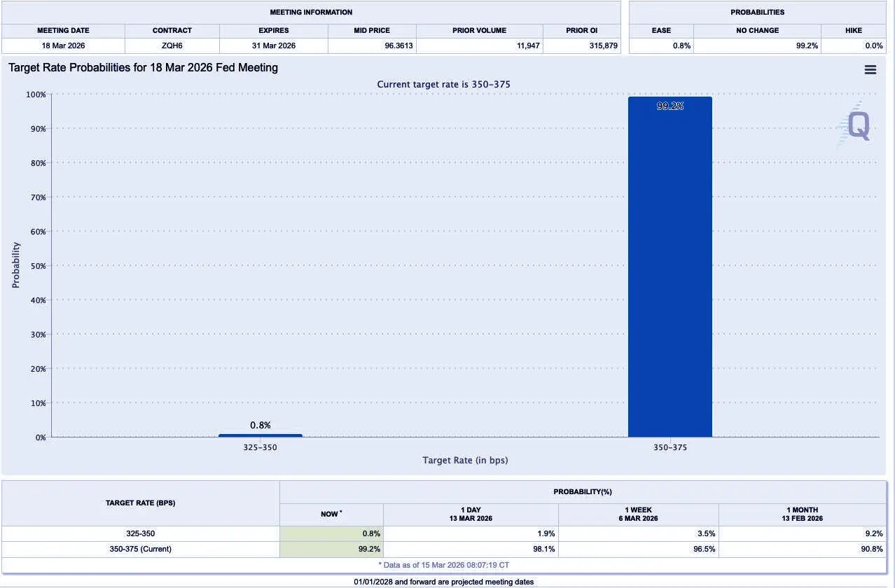
Task: Select the NO CHANGE probability header
Action: tap(758, 31)
